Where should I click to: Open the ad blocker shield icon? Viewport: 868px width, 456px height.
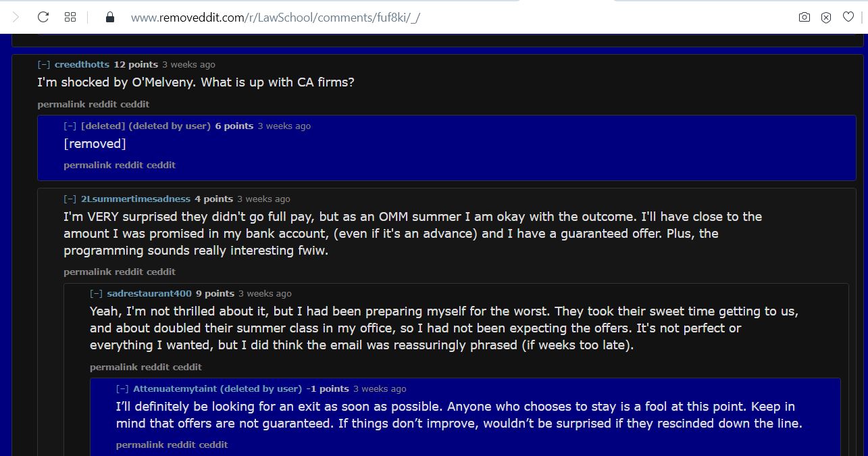[826, 17]
